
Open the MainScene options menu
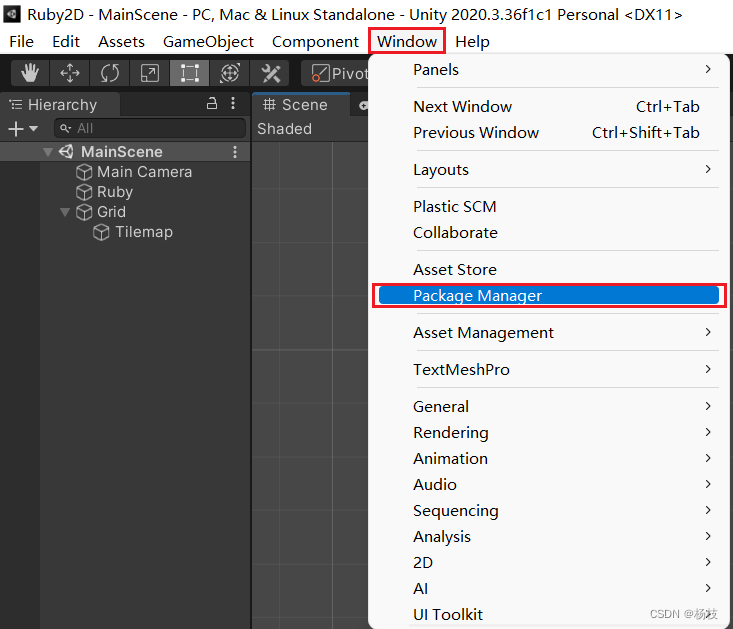(235, 151)
